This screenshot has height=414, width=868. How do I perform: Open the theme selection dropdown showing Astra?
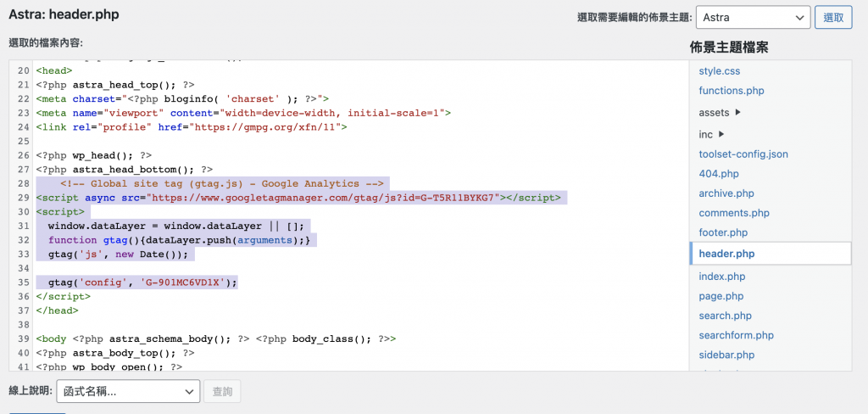(x=753, y=17)
